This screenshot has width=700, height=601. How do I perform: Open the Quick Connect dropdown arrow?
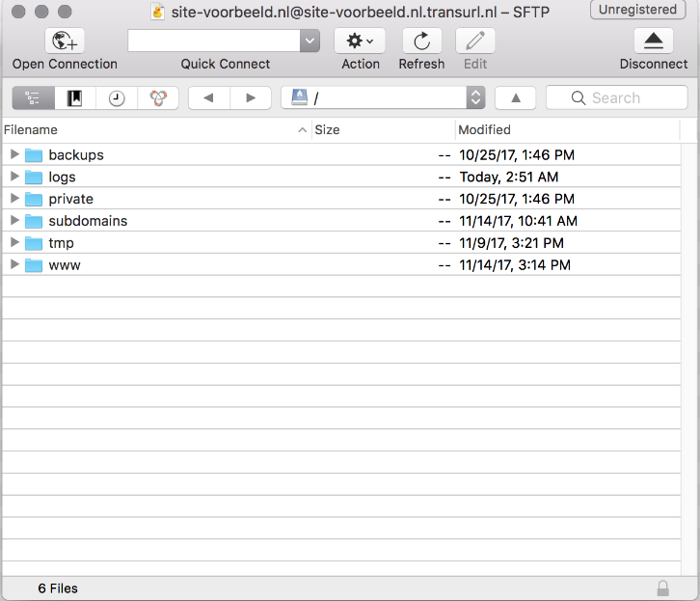(310, 41)
